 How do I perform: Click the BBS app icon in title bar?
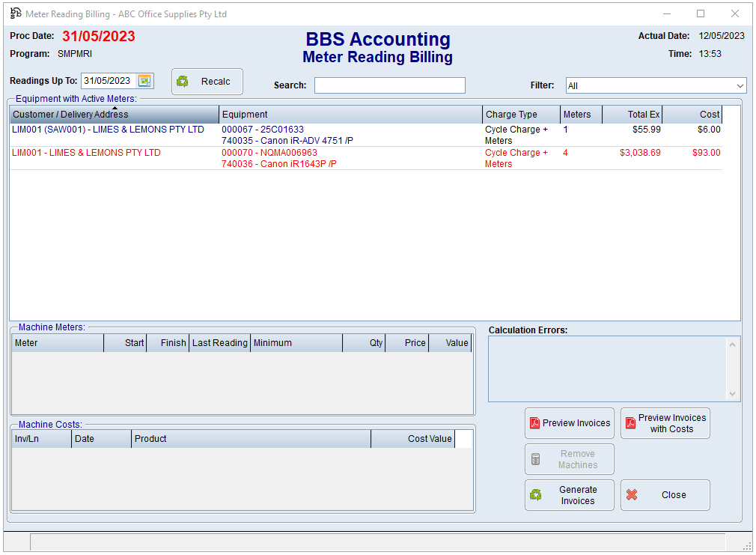coord(15,13)
